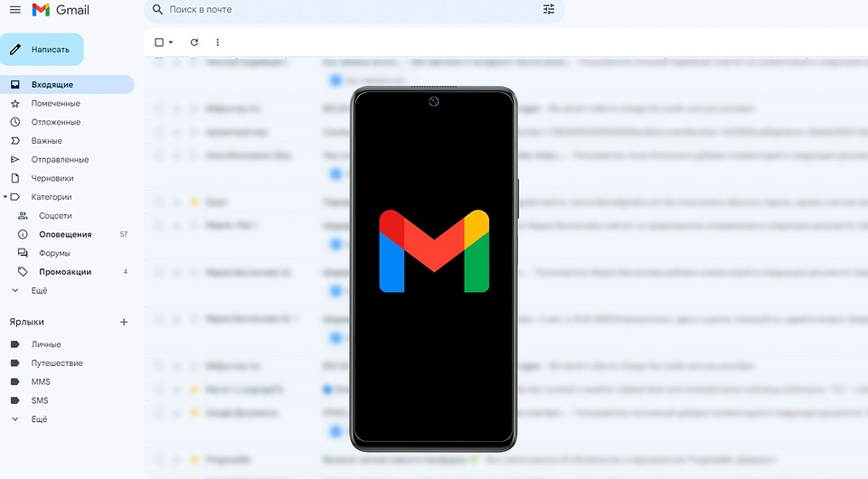Open the main menu hamburger icon
The image size is (868, 479).
coord(15,9)
